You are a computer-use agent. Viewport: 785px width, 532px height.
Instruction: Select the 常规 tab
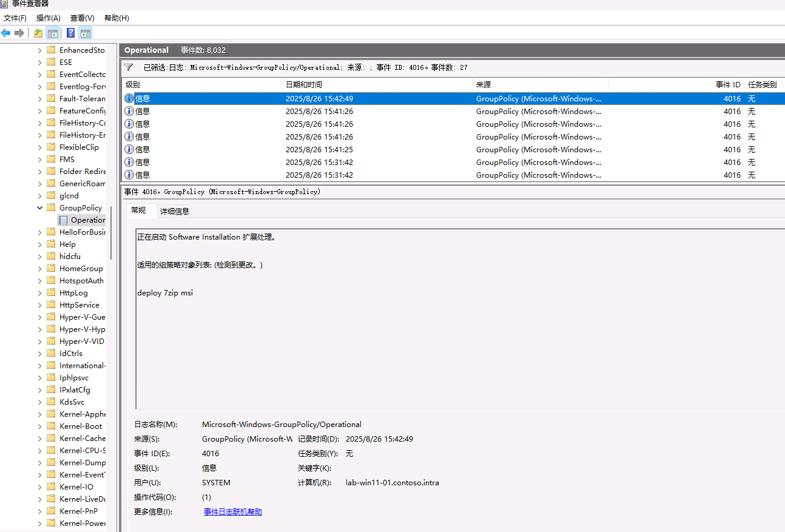click(138, 210)
